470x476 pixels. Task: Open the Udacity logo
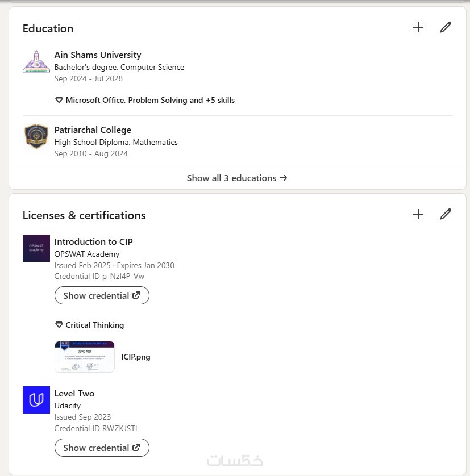coord(36,400)
